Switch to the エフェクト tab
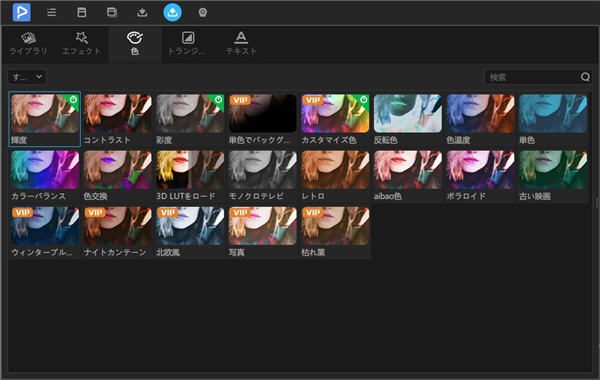Image resolution: width=600 pixels, height=380 pixels. pos(82,43)
